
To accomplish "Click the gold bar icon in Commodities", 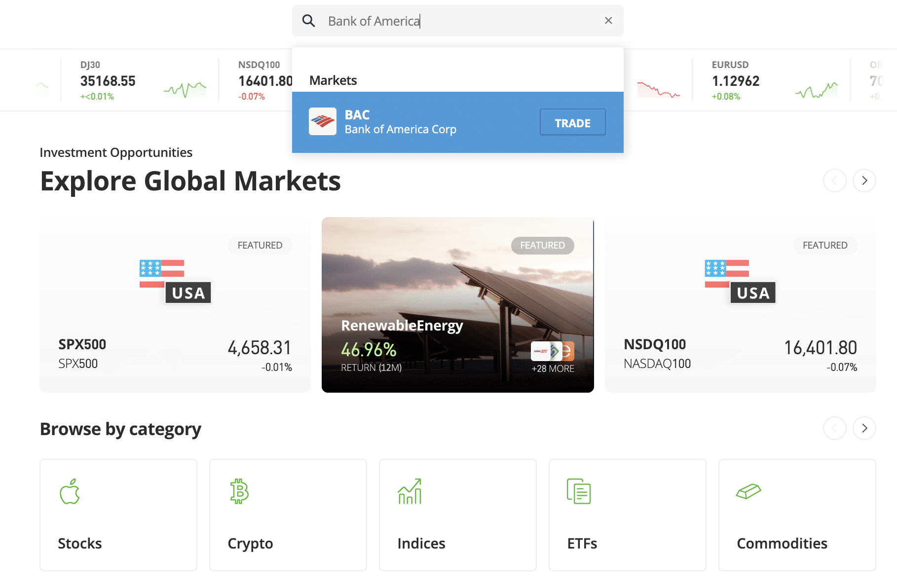I will coord(749,491).
